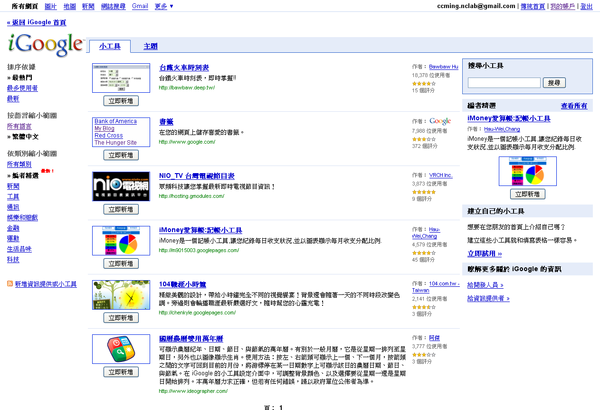Open the iMoney thumbnail in editor's picks sidebar

pyautogui.click(x=528, y=172)
